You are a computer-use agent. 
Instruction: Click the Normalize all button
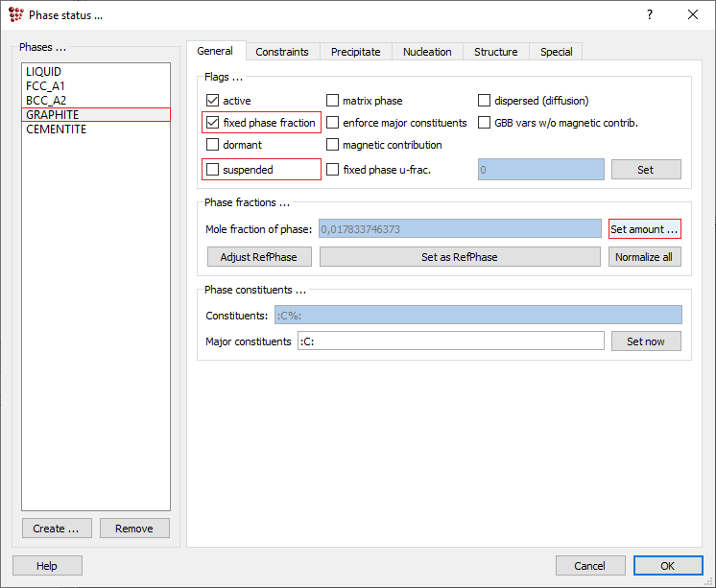point(644,257)
